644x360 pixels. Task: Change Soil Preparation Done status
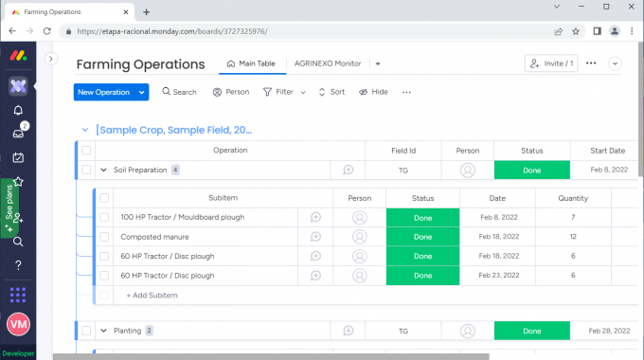532,171
